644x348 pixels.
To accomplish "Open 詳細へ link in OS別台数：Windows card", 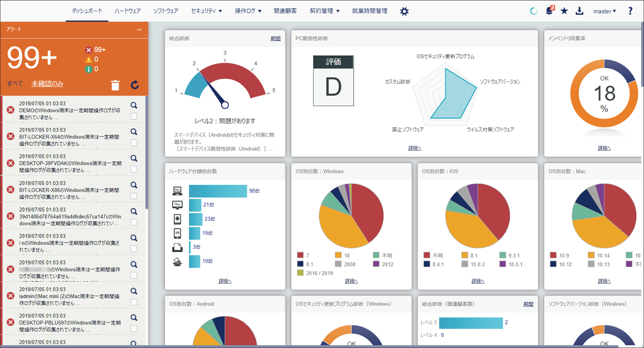I will [x=352, y=281].
